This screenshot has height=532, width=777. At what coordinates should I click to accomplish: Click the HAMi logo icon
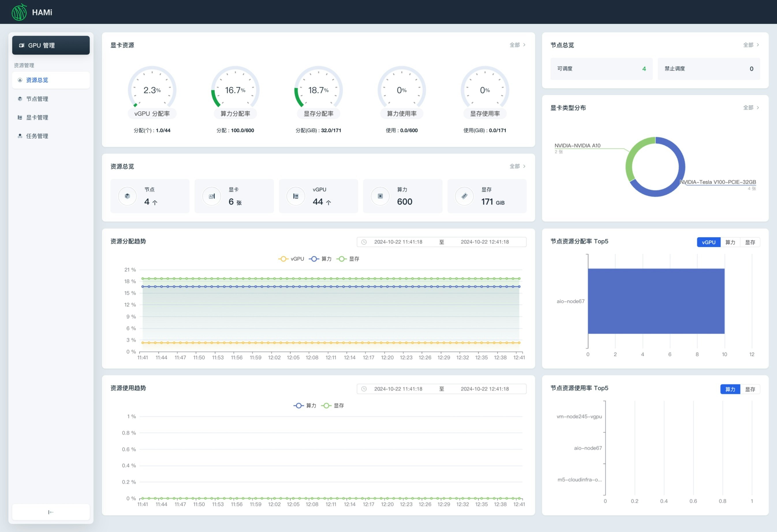click(19, 12)
